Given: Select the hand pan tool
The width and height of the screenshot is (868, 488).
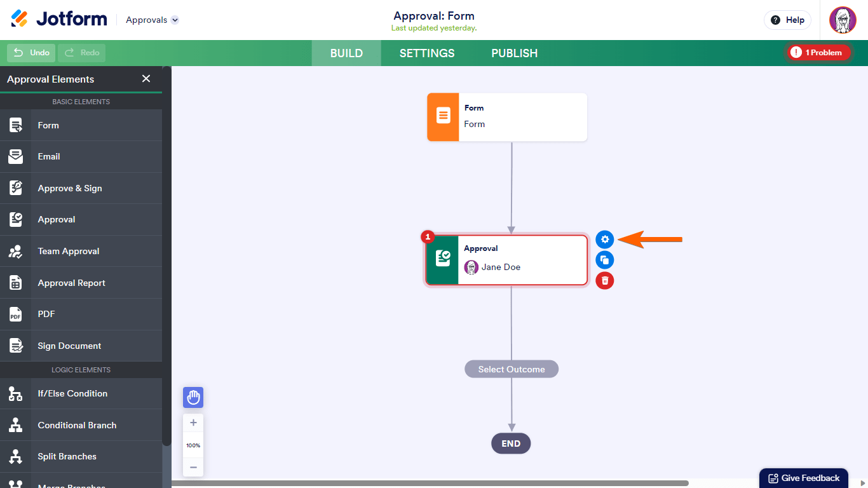Looking at the screenshot, I should pyautogui.click(x=193, y=398).
